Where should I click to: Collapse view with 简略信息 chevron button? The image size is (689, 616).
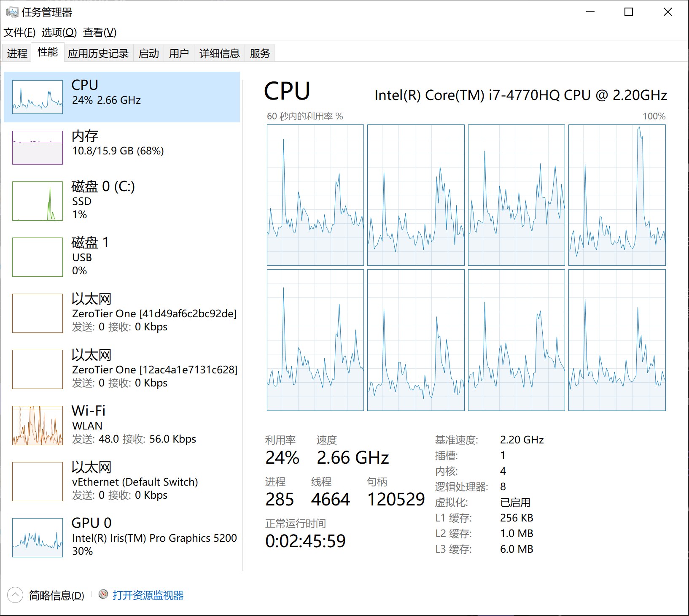click(15, 595)
